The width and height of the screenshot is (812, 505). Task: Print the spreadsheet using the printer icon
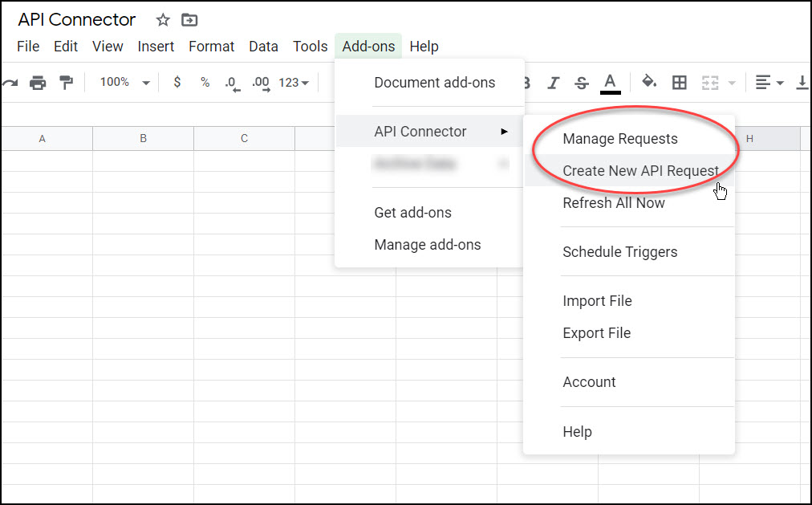click(x=38, y=83)
